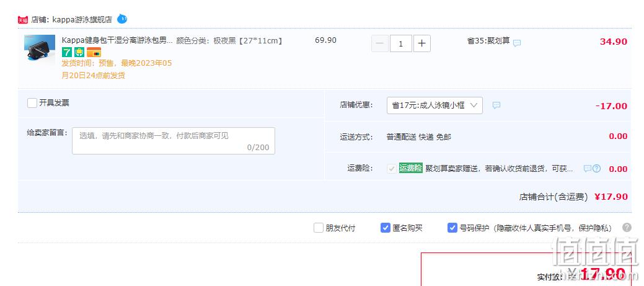The height and width of the screenshot is (286, 644).
Task: Click the green 7-day return badge
Action: 66,52
